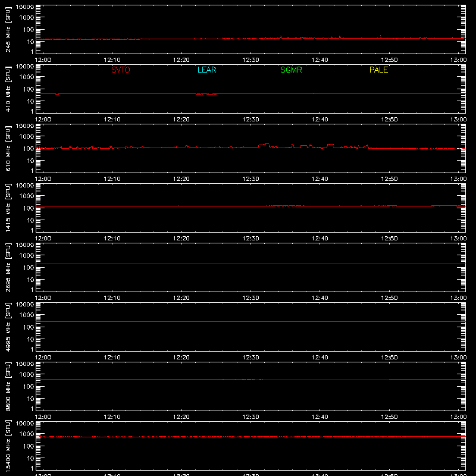The width and height of the screenshot is (476, 476).
Task: Click 12:40 on the 2695 MHz time axis
Action: point(320,298)
